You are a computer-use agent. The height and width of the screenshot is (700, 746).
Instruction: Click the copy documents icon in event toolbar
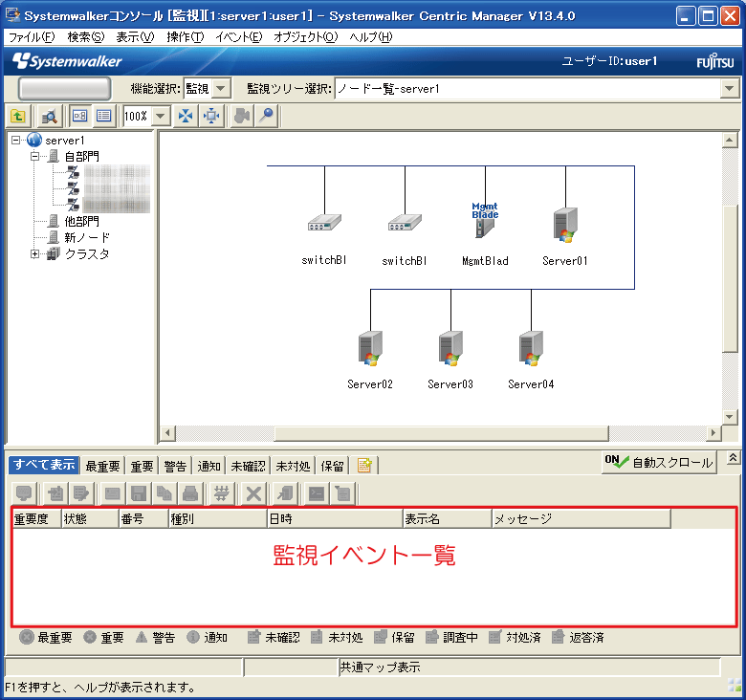pos(165,493)
